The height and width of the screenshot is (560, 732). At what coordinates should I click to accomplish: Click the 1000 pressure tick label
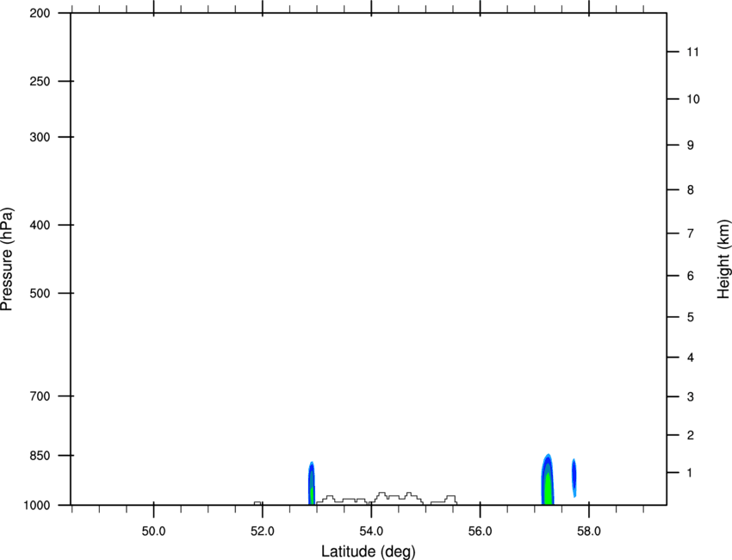(x=36, y=505)
